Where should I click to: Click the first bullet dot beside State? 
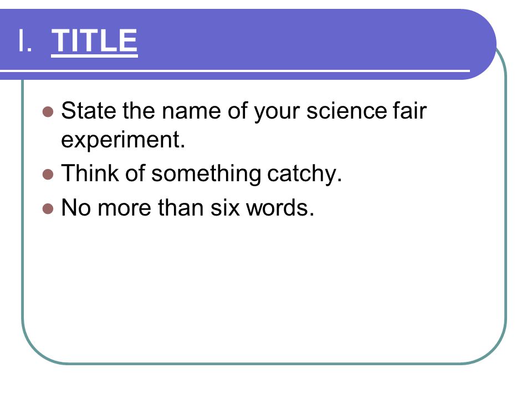click(x=48, y=111)
